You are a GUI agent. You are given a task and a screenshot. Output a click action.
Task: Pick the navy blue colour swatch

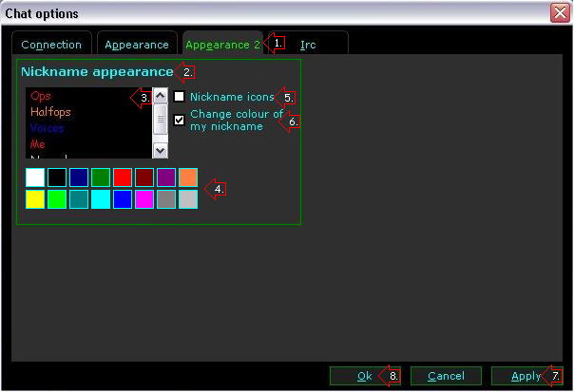(79, 177)
